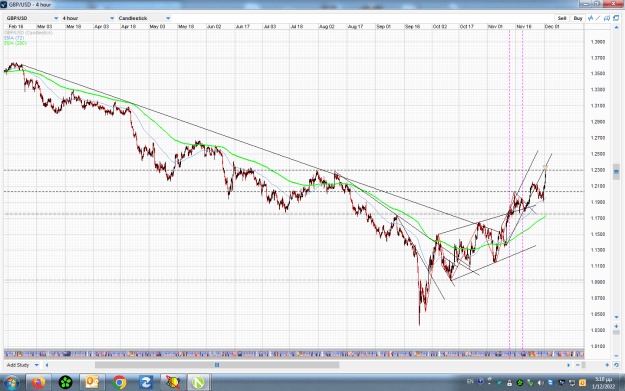Click the Dec 01 date label
This screenshot has width=625, height=391.
coord(552,27)
